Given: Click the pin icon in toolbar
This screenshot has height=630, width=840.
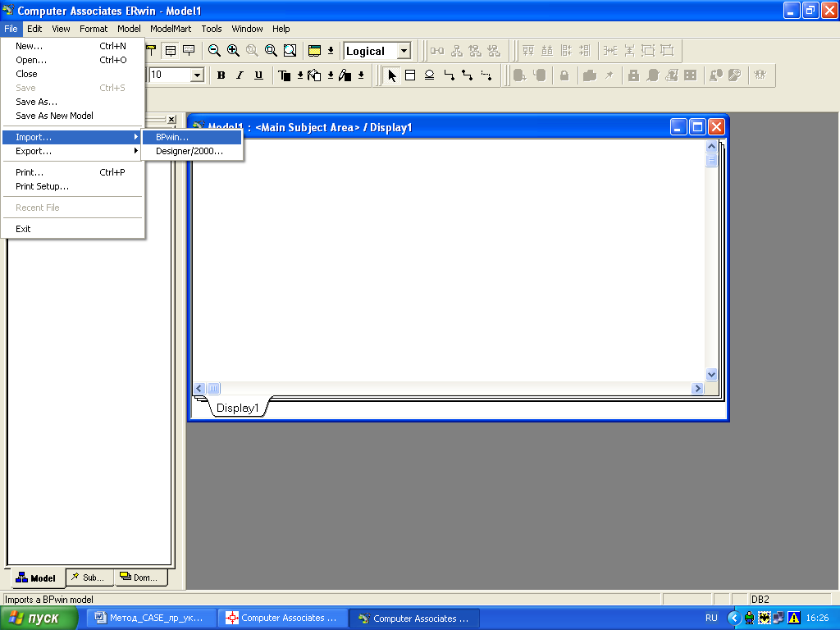Looking at the screenshot, I should (x=609, y=75).
